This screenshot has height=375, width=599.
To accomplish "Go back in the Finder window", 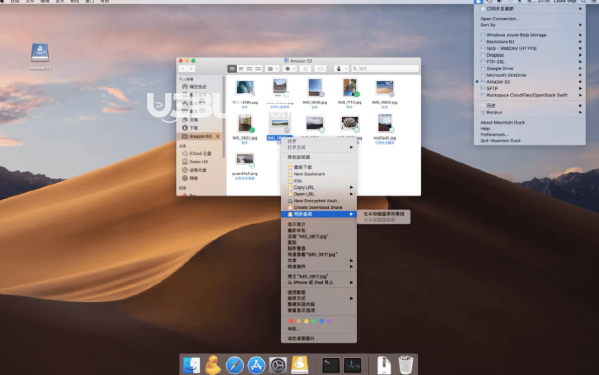I will 183,69.
